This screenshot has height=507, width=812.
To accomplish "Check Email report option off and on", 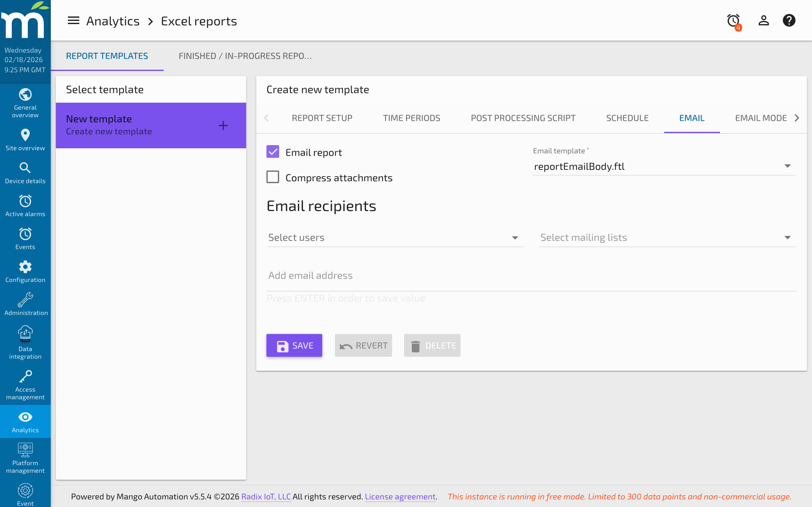I will [273, 151].
